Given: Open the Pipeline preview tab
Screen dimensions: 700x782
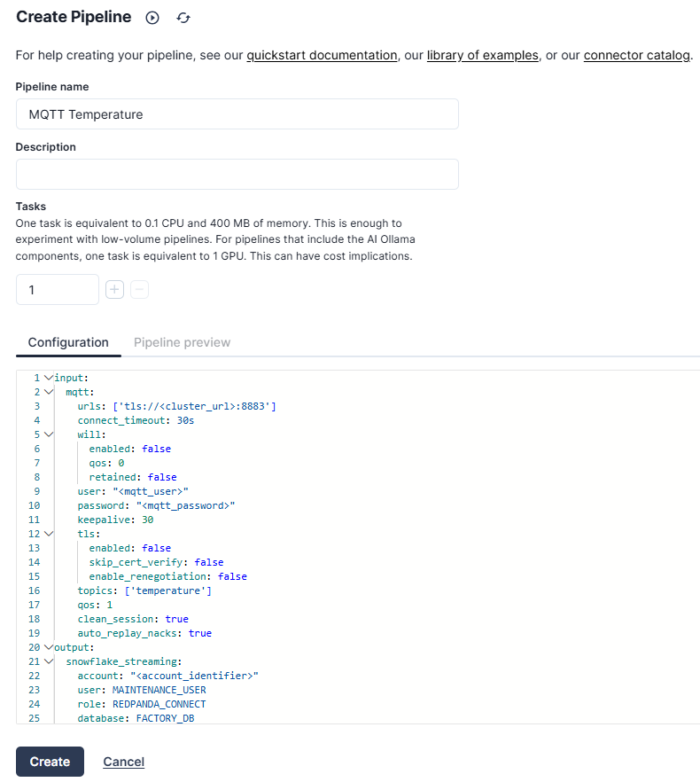Looking at the screenshot, I should pyautogui.click(x=182, y=342).
